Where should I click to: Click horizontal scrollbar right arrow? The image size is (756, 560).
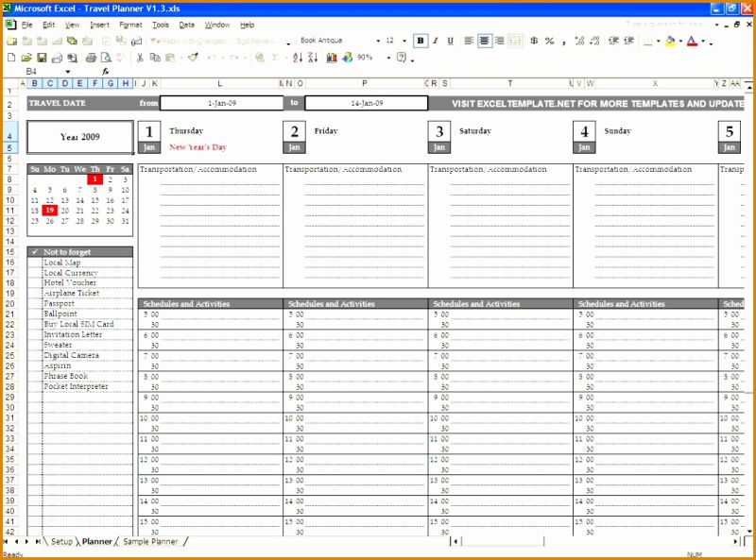736,542
